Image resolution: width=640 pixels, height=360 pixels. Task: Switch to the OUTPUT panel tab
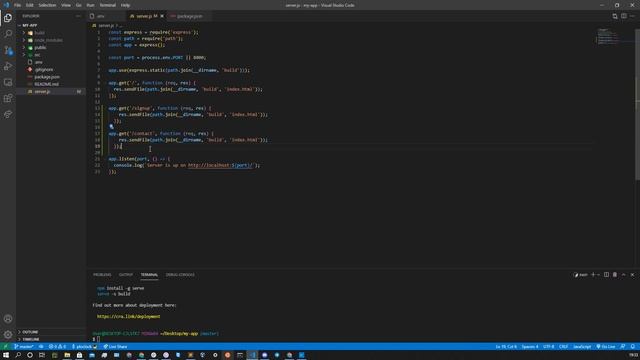pyautogui.click(x=126, y=275)
